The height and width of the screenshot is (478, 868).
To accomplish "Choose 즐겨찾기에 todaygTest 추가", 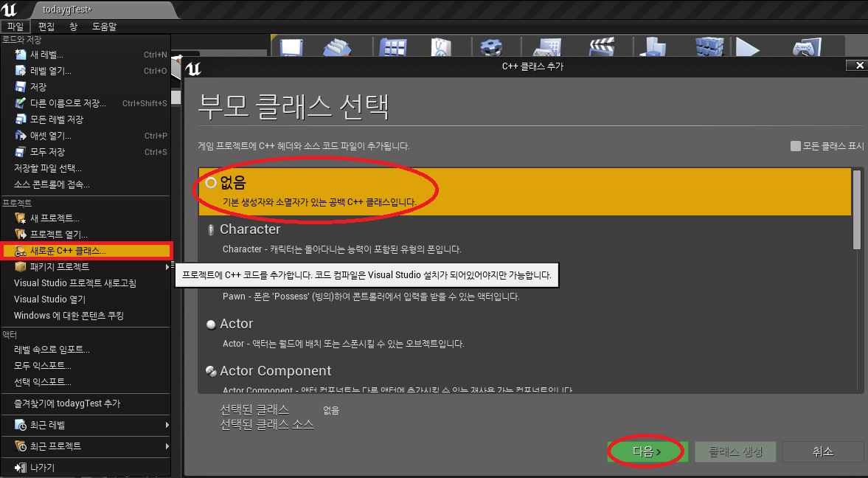I will pyautogui.click(x=86, y=403).
